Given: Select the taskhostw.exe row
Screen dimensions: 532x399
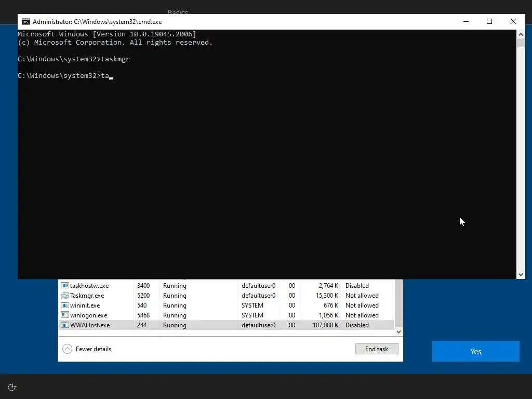Looking at the screenshot, I should (227, 286).
